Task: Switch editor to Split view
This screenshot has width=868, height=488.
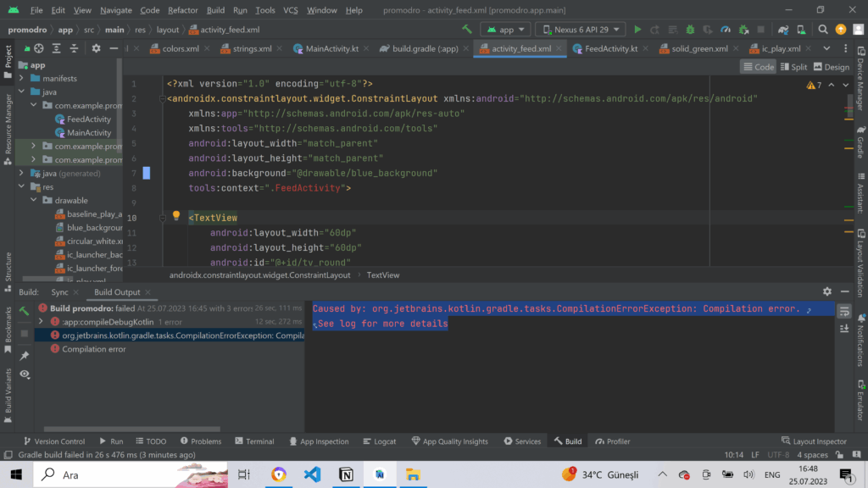Action: (x=793, y=67)
